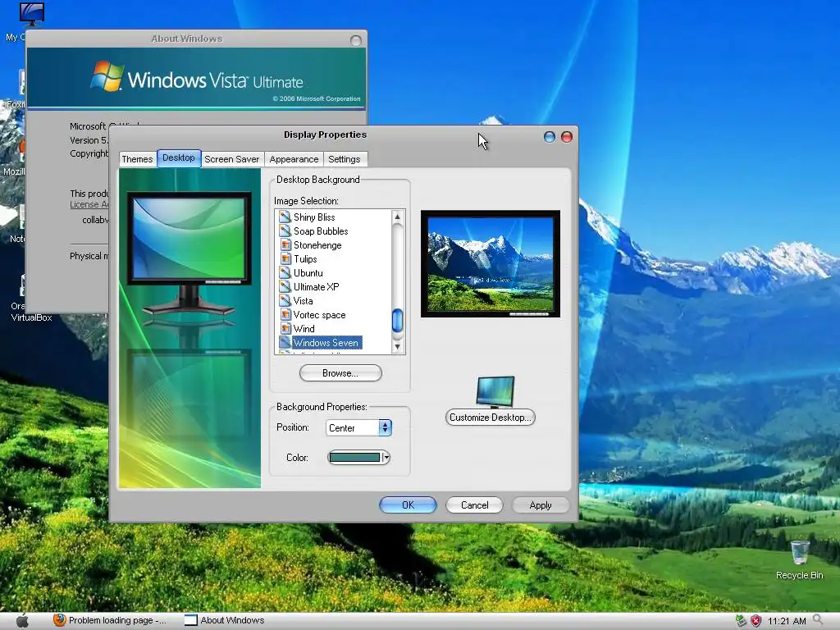840x630 pixels.
Task: Click the 11:21 AM system clock
Action: coord(787,622)
